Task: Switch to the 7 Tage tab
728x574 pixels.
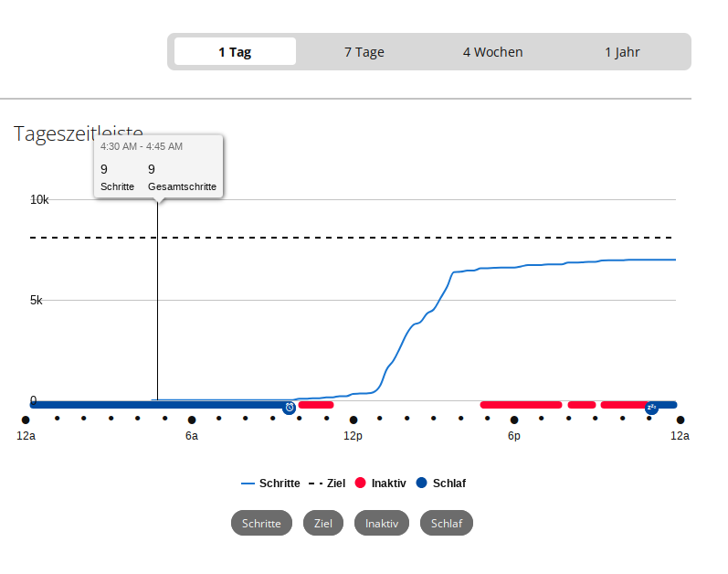Action: [364, 51]
